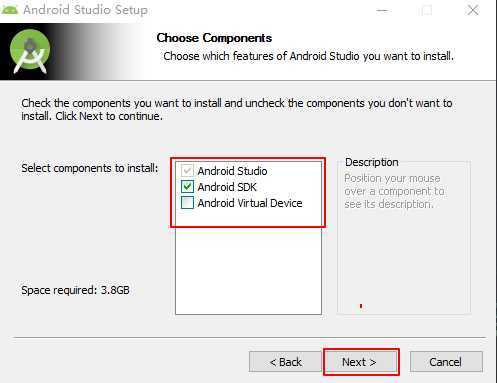Click the small Android title bar icon
The height and width of the screenshot is (383, 497).
tap(9, 10)
